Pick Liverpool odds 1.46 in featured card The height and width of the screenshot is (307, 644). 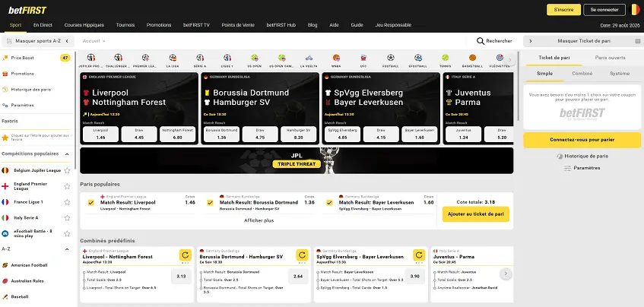[100, 135]
